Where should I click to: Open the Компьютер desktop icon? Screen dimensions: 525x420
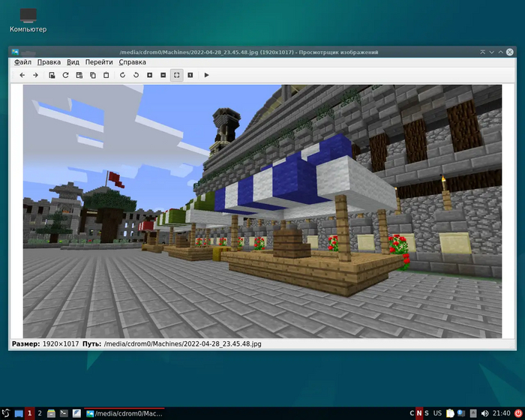point(28,20)
